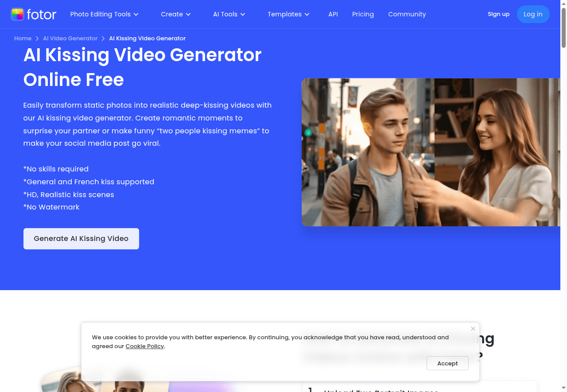This screenshot has height=392, width=567.
Task: Expand the AI Tools menu
Action: tap(229, 14)
